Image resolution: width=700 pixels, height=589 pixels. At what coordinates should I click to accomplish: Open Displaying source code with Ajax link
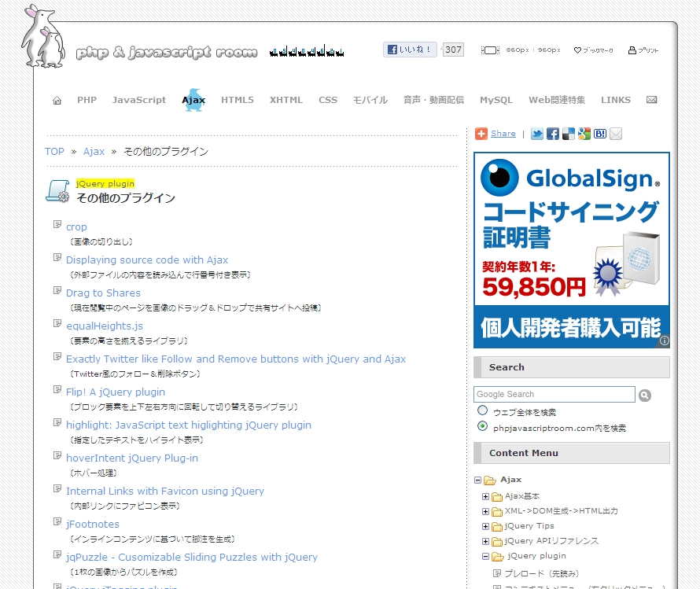[147, 260]
